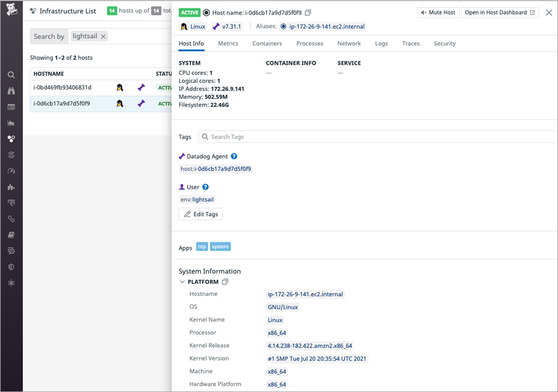Image resolution: width=558 pixels, height=392 pixels.
Task: Close the host details panel
Action: 549,13
